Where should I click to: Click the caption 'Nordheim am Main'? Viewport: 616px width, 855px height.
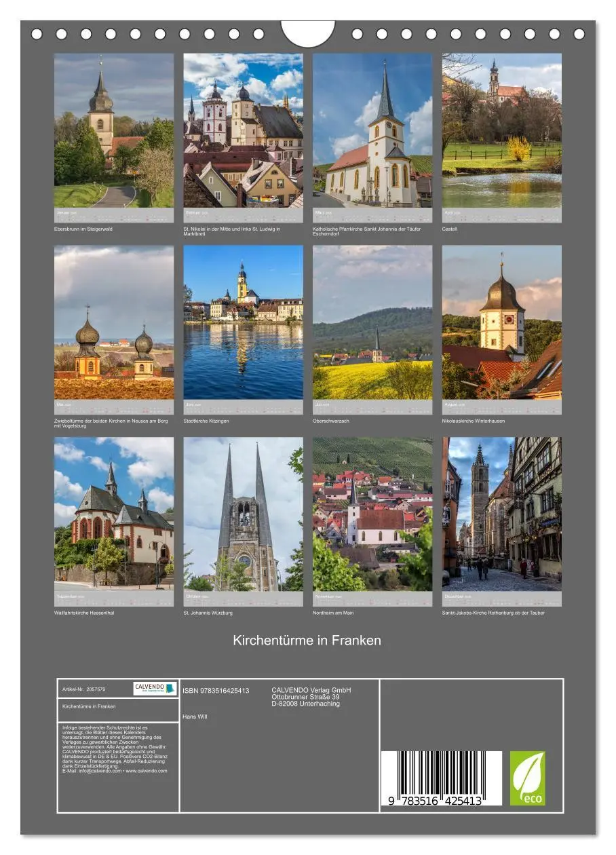[333, 613]
